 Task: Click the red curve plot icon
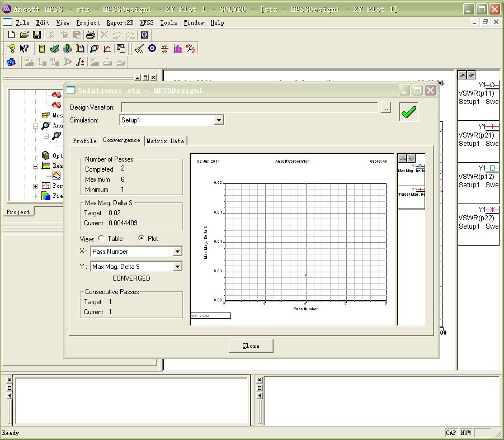coord(107,49)
